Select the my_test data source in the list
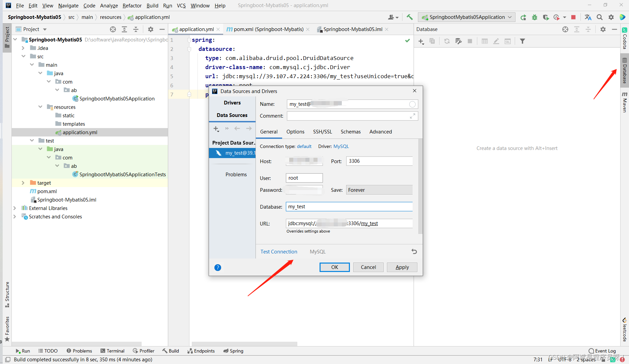 coord(232,153)
